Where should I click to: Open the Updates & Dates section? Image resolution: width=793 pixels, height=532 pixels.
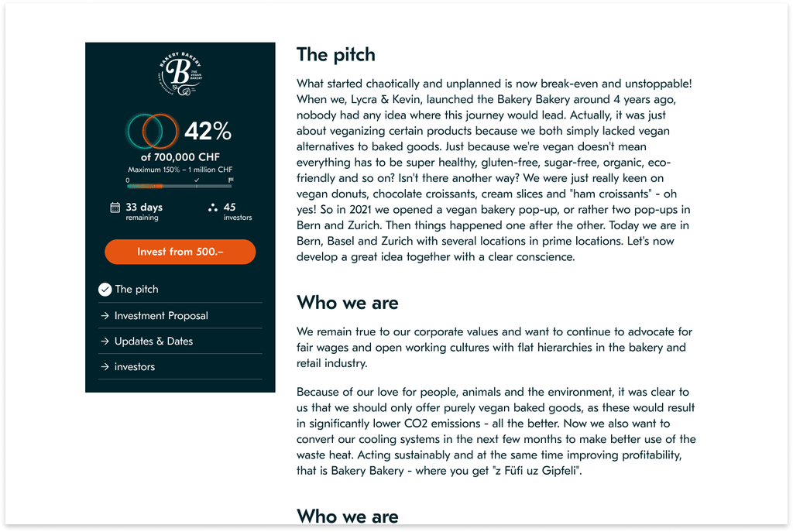pyautogui.click(x=153, y=342)
